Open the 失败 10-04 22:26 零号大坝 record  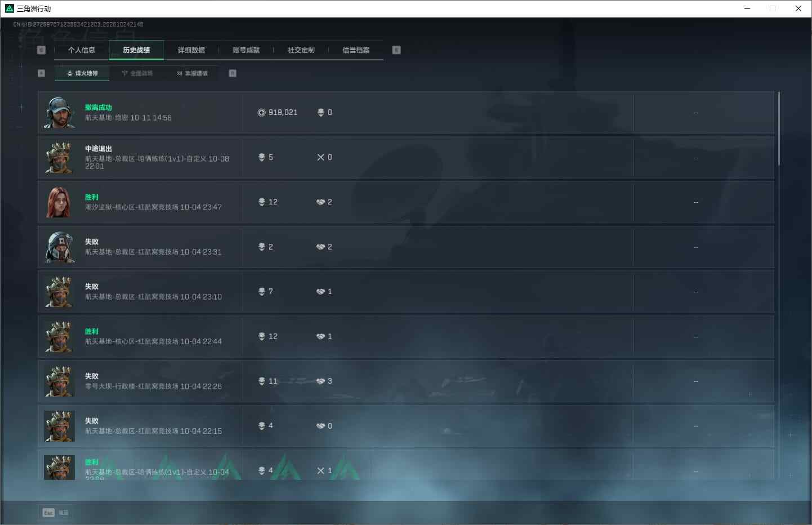click(x=405, y=381)
